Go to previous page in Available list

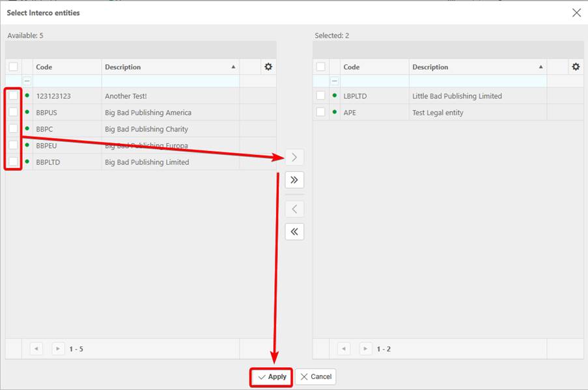(36, 349)
